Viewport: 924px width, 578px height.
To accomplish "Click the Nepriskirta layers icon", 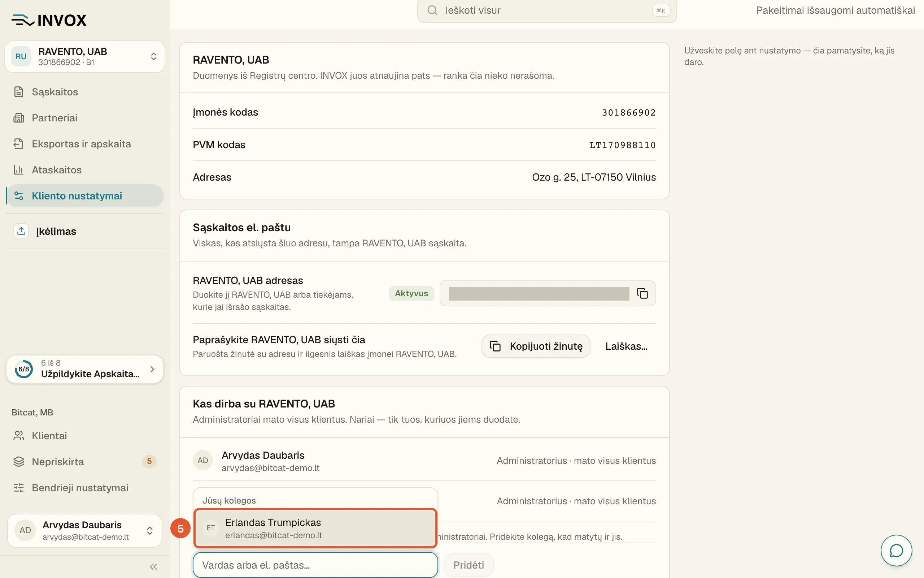I will (19, 462).
